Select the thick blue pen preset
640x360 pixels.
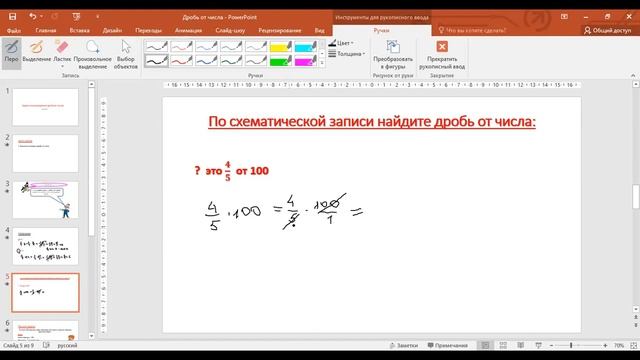pyautogui.click(x=207, y=61)
